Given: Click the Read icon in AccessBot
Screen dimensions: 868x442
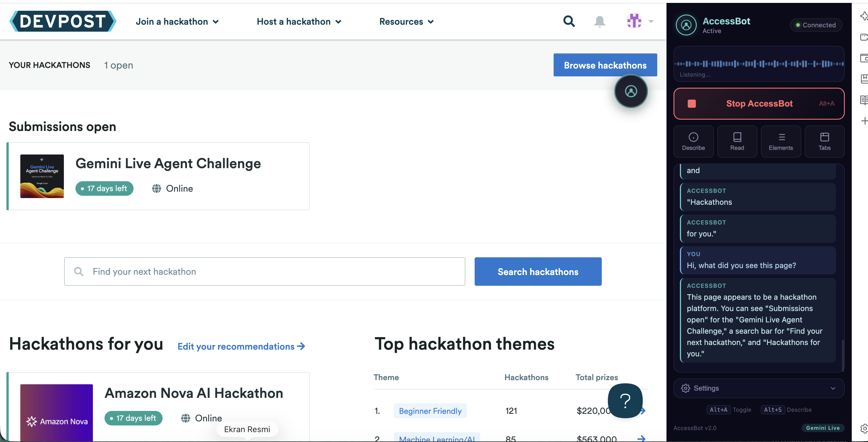Looking at the screenshot, I should 737,141.
